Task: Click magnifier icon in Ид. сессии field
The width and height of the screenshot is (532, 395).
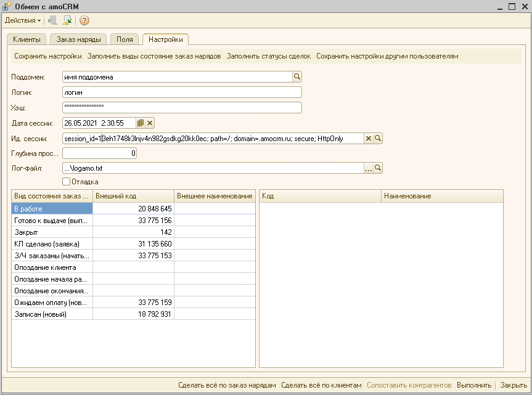Action: point(378,138)
